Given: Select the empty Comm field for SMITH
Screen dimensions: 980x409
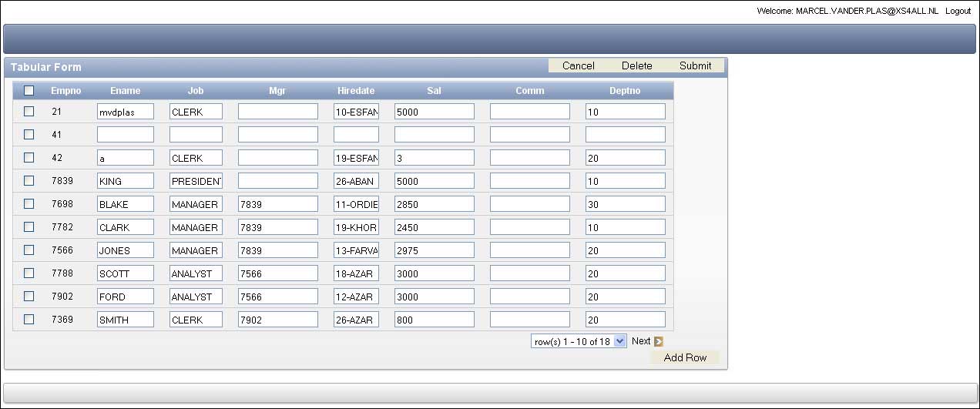Looking at the screenshot, I should (x=529, y=320).
